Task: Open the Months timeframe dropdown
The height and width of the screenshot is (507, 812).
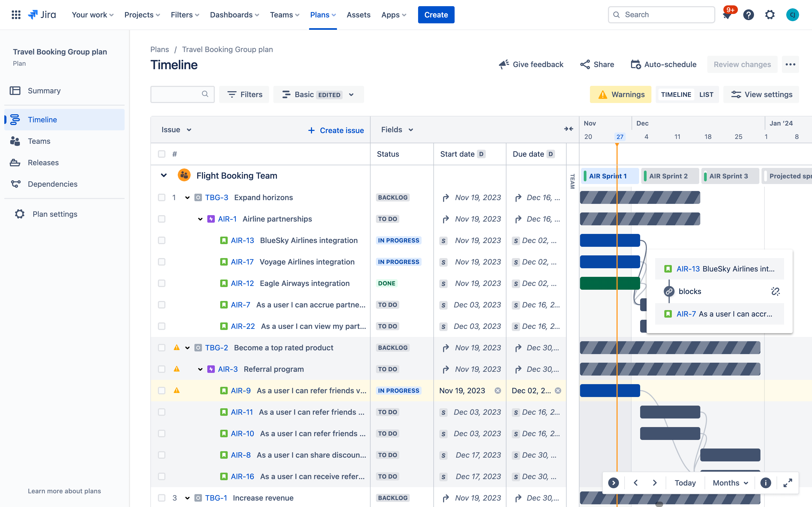Action: pos(730,483)
